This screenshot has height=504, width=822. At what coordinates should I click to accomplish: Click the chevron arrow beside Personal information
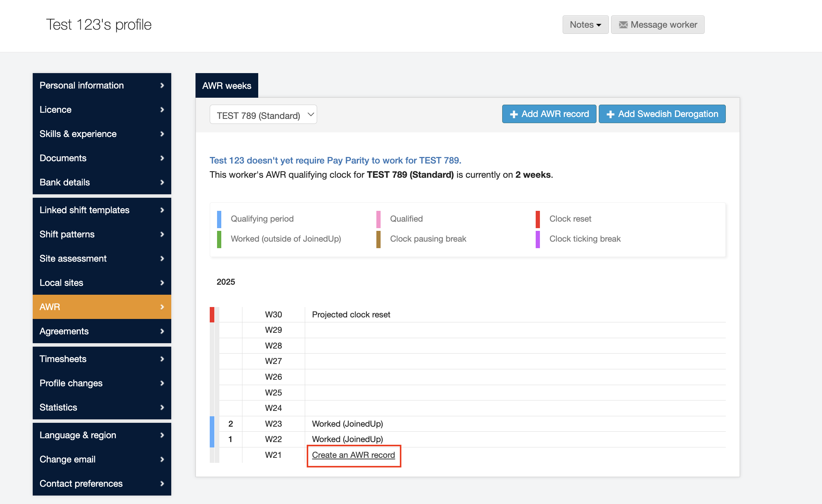pos(162,85)
